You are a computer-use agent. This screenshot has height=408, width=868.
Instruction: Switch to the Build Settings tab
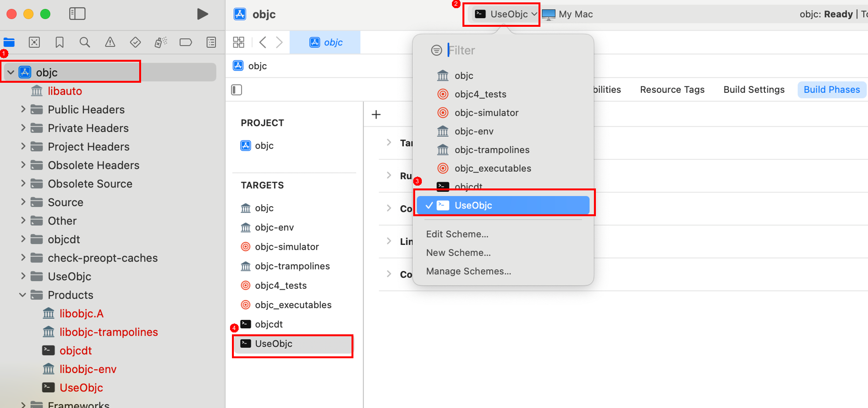[x=754, y=89]
